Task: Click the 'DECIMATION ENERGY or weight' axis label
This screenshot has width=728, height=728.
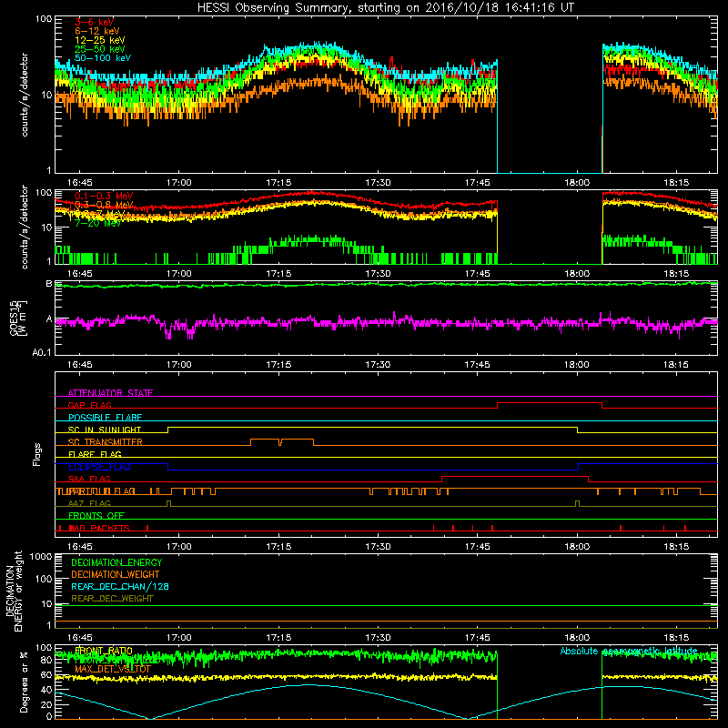Action: pyautogui.click(x=14, y=591)
